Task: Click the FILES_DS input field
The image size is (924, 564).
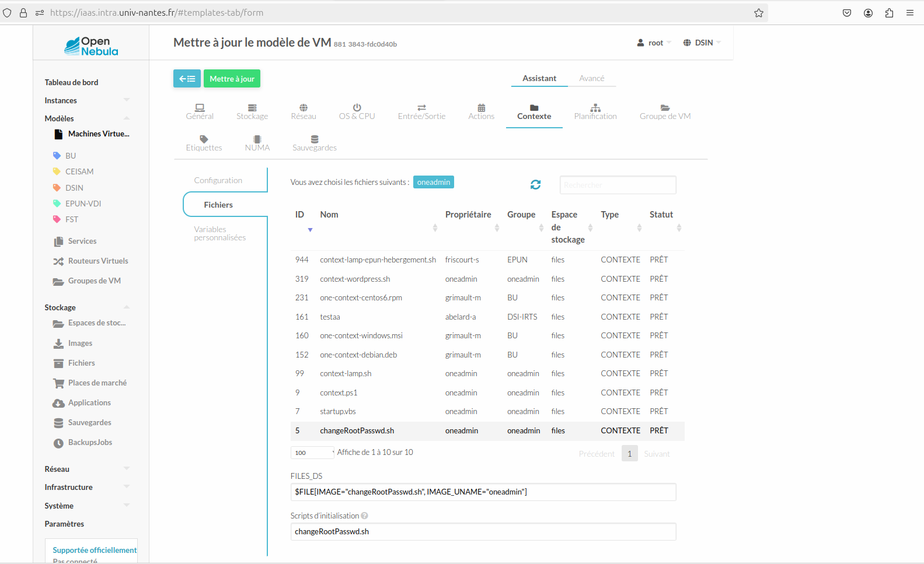Action: click(483, 492)
